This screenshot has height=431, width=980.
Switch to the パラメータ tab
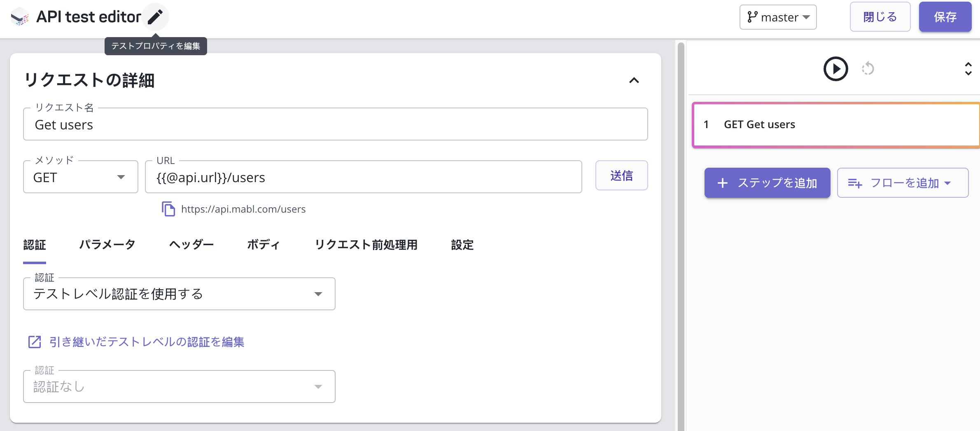(x=107, y=245)
